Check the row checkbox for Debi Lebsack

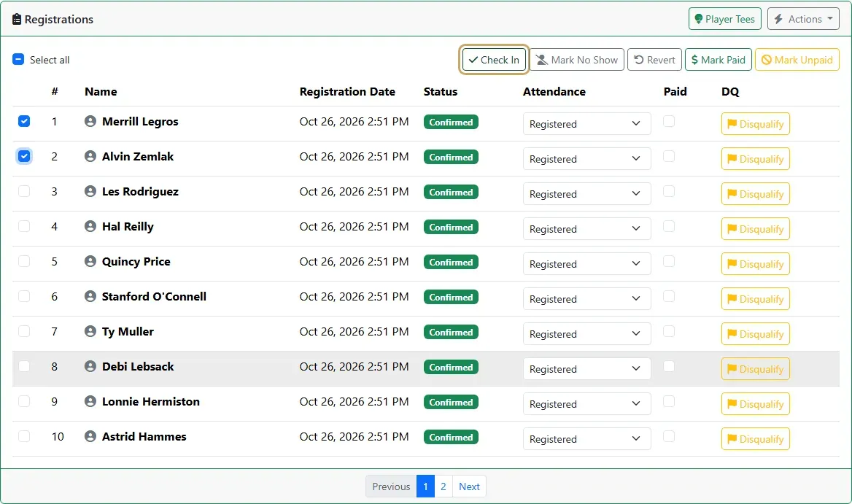[24, 366]
